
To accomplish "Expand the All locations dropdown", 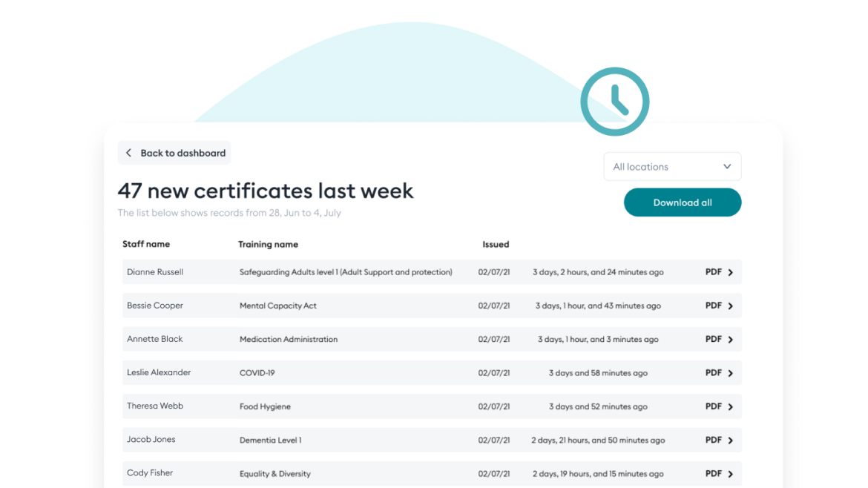I will [x=671, y=167].
